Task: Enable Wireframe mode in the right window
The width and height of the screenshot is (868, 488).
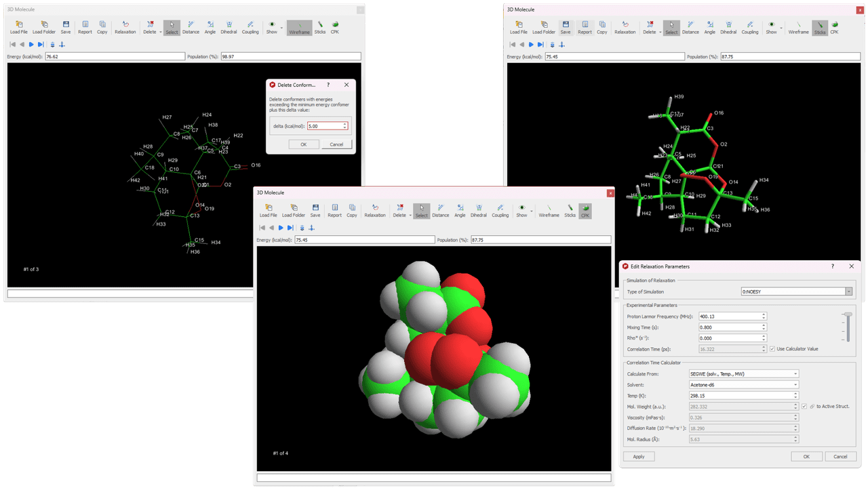Action: (798, 27)
